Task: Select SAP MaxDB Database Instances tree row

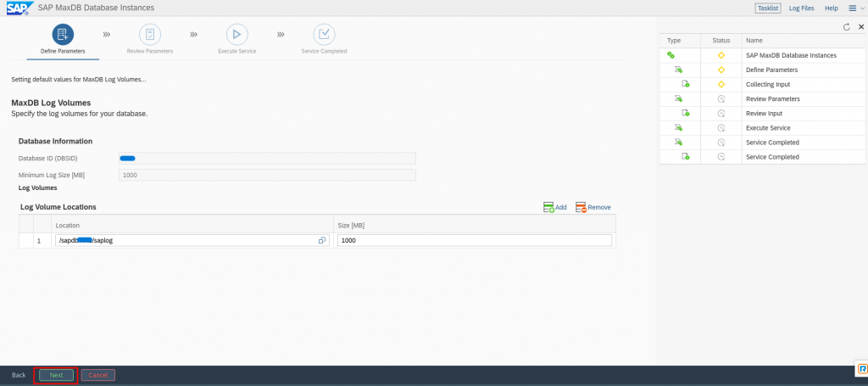Action: tap(790, 55)
